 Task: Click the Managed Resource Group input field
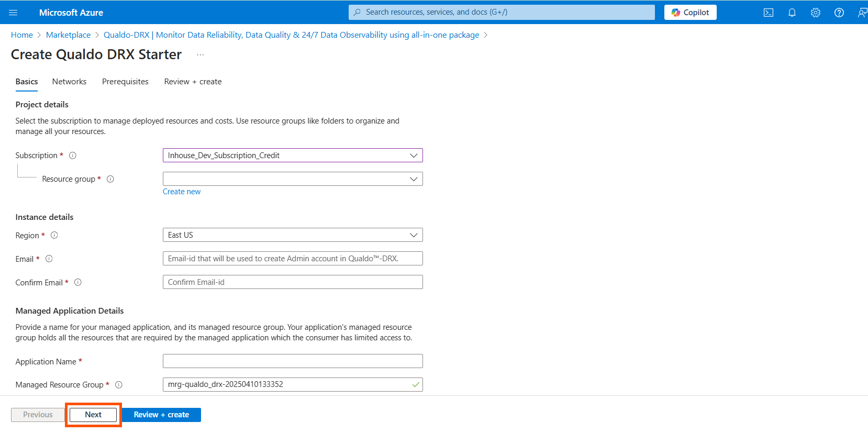click(293, 384)
